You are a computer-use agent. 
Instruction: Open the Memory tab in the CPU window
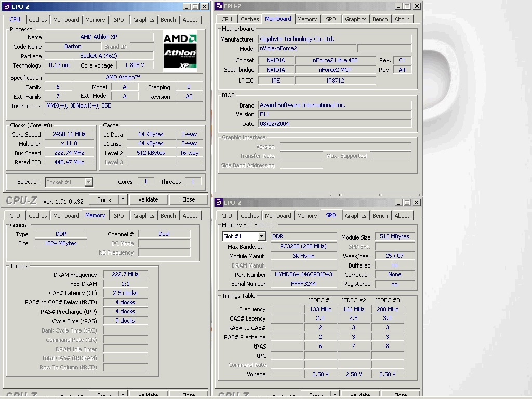pyautogui.click(x=95, y=20)
